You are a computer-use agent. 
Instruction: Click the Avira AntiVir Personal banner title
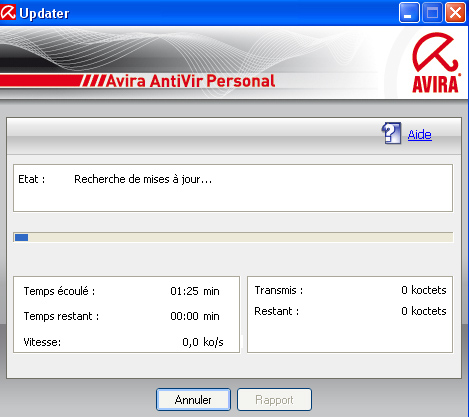click(x=190, y=81)
